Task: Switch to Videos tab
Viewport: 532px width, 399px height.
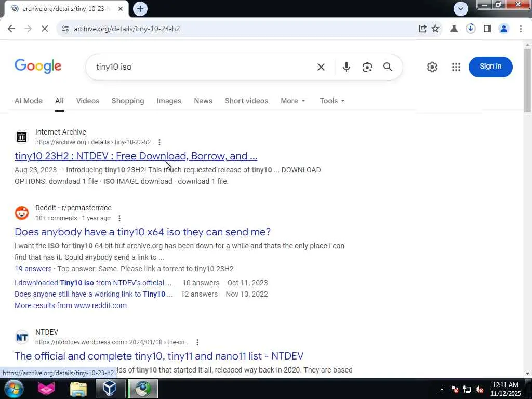Action: (x=87, y=101)
